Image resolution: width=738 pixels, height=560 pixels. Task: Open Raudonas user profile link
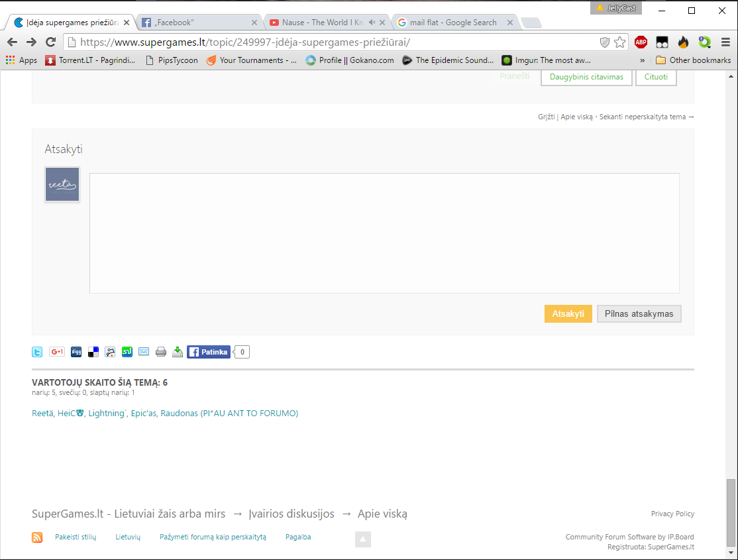[x=229, y=413]
